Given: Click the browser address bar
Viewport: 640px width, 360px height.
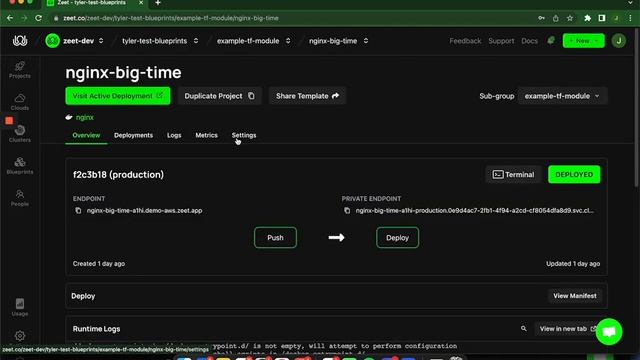Looking at the screenshot, I should pos(286,18).
